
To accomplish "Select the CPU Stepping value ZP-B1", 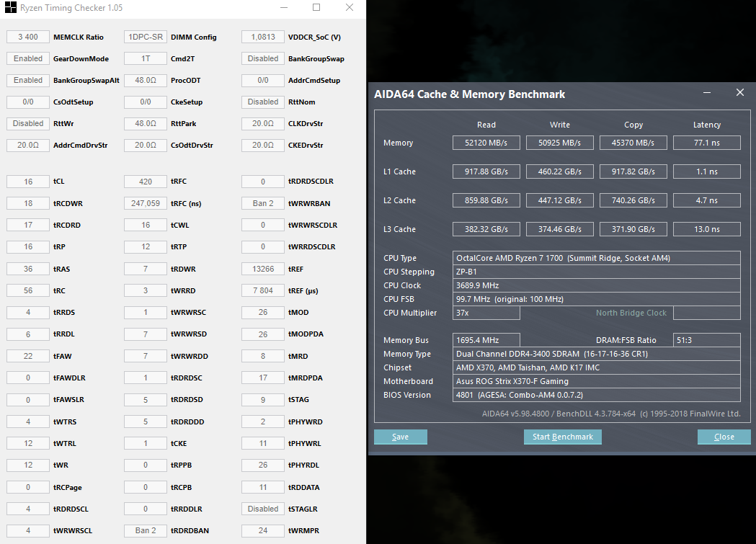I will pos(597,272).
